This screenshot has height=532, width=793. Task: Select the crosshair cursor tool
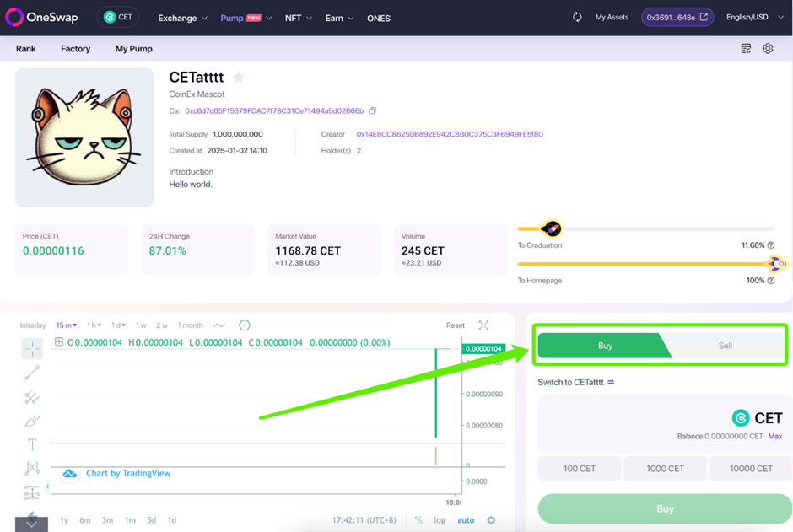32,348
